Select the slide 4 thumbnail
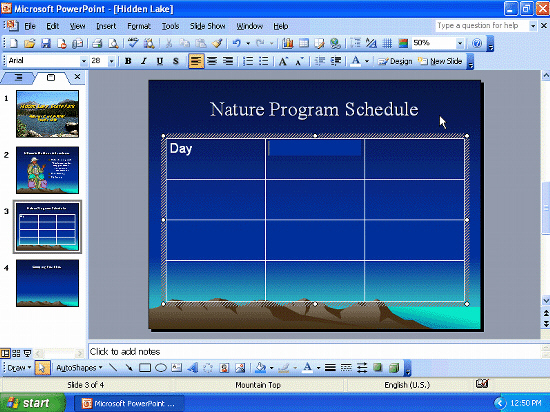Viewport: 550px width, 412px height. click(47, 283)
